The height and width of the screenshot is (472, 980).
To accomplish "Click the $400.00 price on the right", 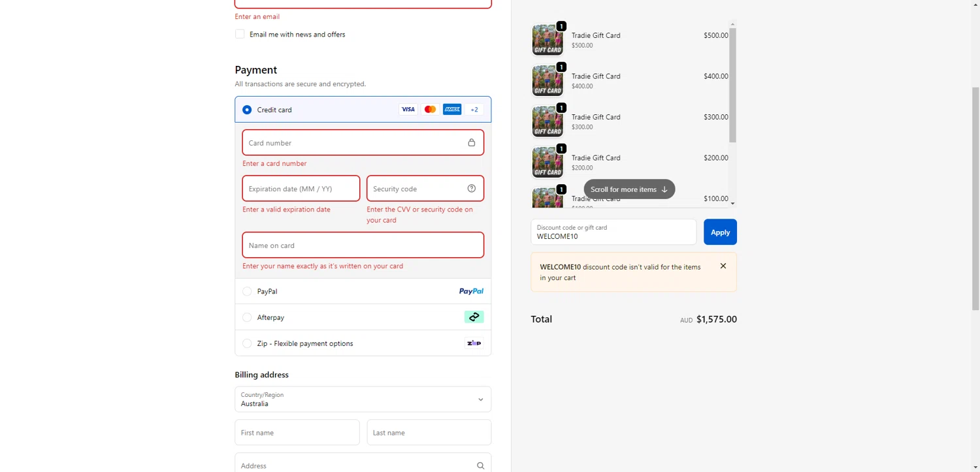I will [716, 76].
